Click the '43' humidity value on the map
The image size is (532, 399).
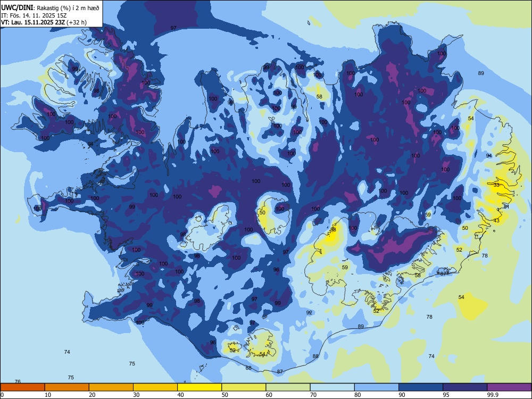click(x=496, y=221)
